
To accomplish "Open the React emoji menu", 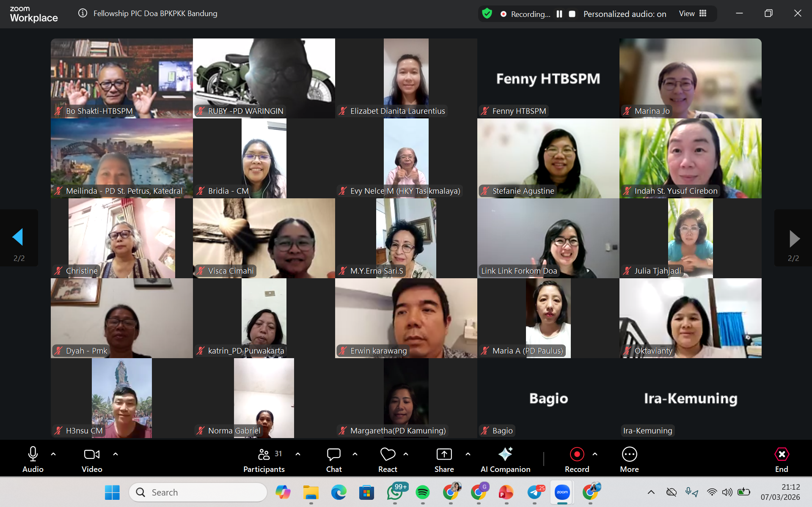I will [x=387, y=459].
